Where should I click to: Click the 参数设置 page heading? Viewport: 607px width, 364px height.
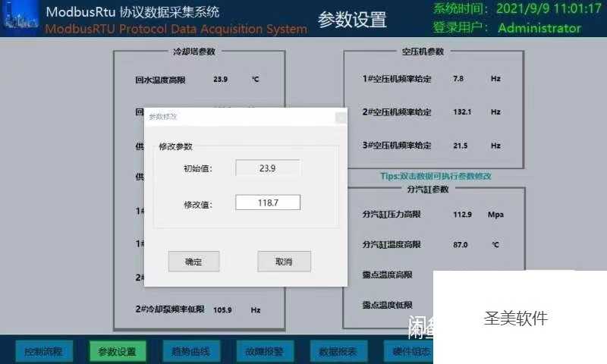[x=352, y=20]
